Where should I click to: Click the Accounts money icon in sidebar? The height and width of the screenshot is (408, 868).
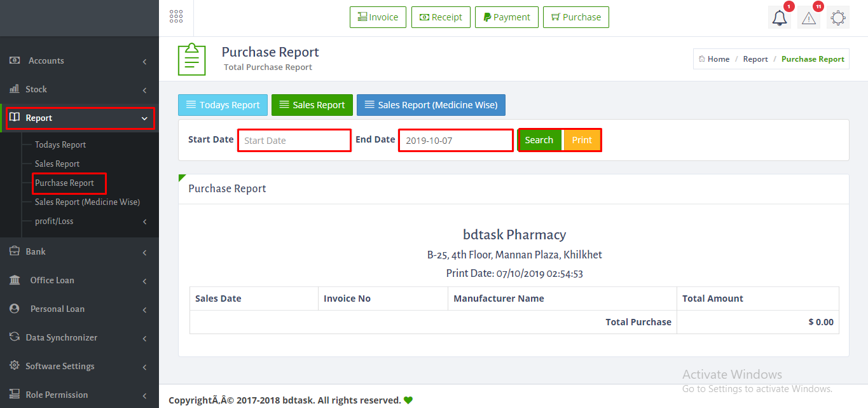coord(15,60)
